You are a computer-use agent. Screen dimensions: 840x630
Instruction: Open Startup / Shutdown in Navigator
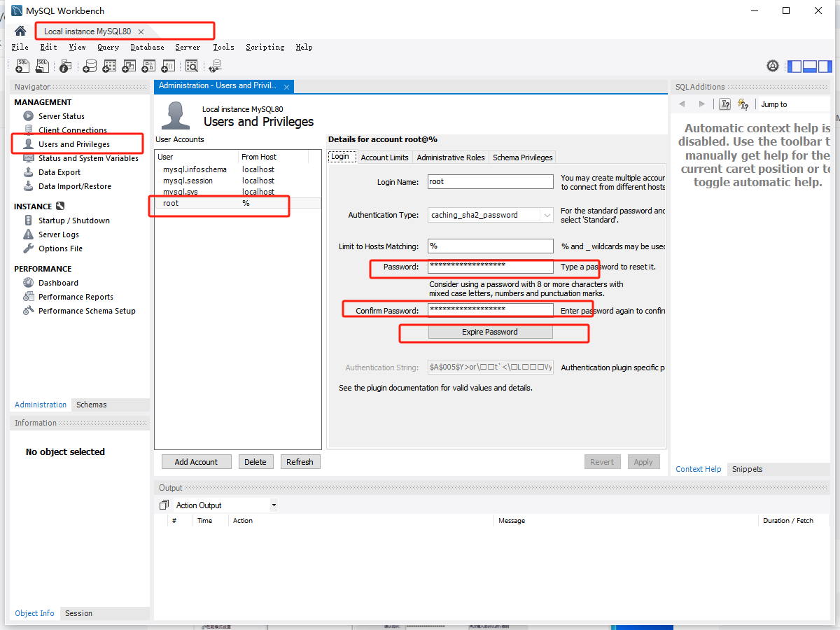point(74,220)
